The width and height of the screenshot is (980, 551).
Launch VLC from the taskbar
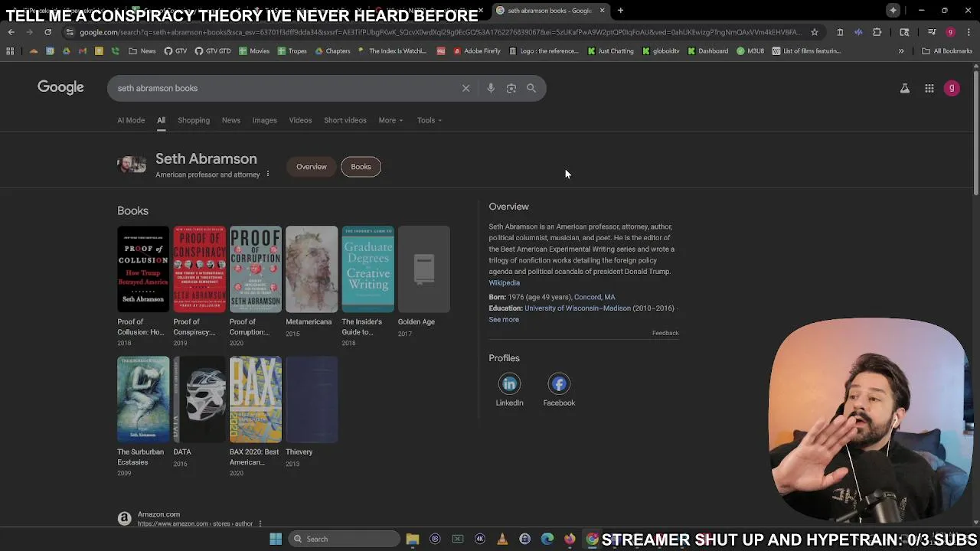pyautogui.click(x=502, y=539)
